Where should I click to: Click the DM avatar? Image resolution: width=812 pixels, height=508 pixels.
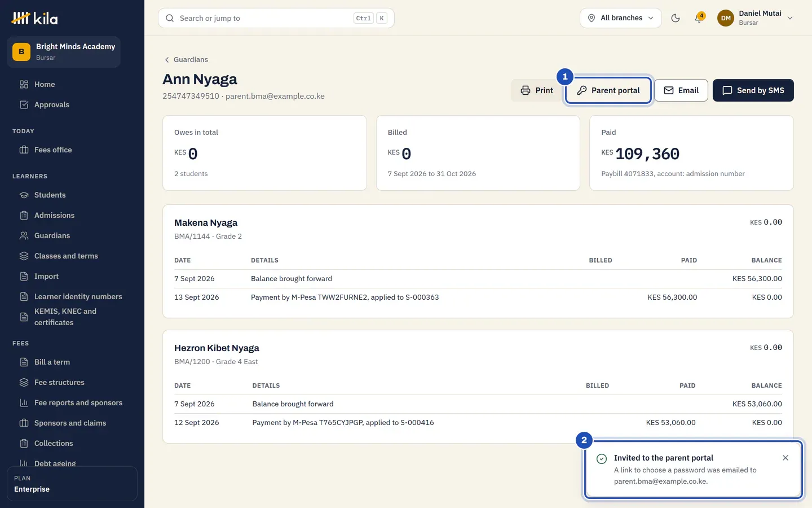tap(726, 18)
